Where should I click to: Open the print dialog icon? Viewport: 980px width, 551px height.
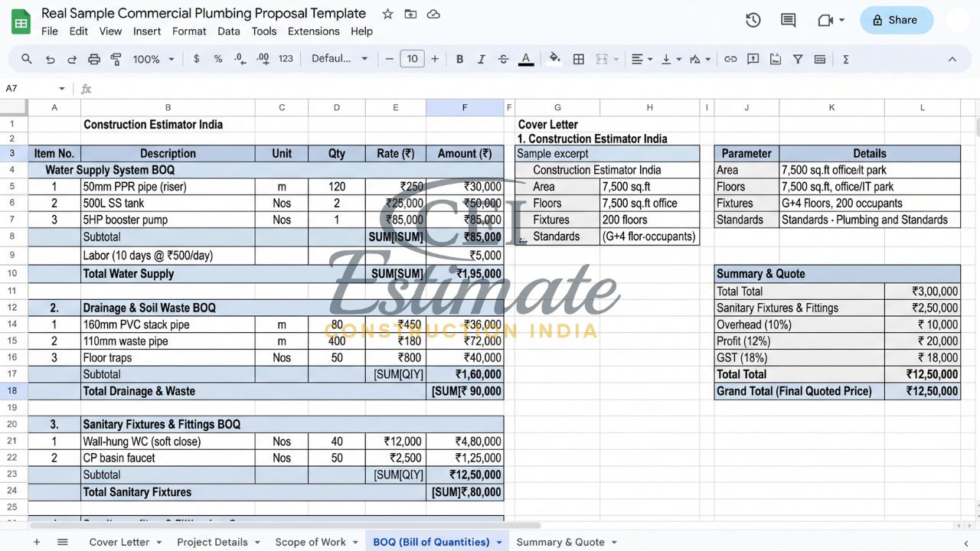(95, 58)
